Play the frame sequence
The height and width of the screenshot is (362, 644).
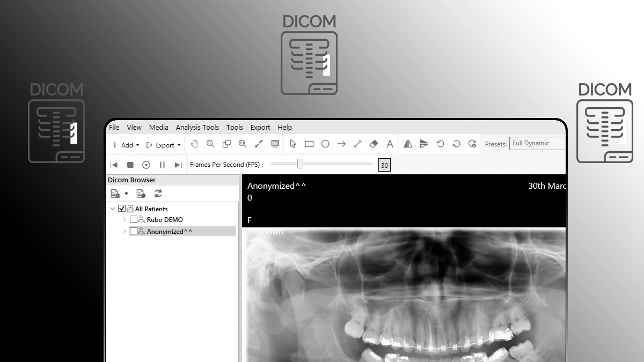pos(146,165)
